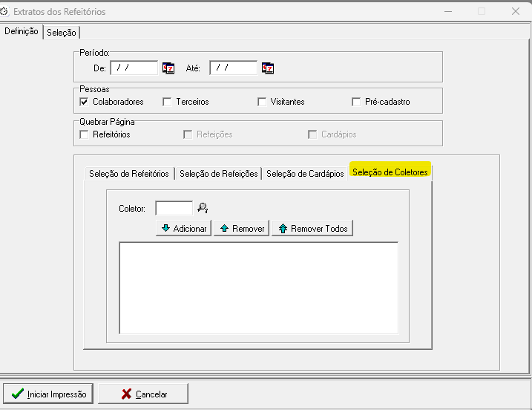This screenshot has height=410, width=532.
Task: Tick the Pré-cadastro checkbox
Action: (x=357, y=102)
